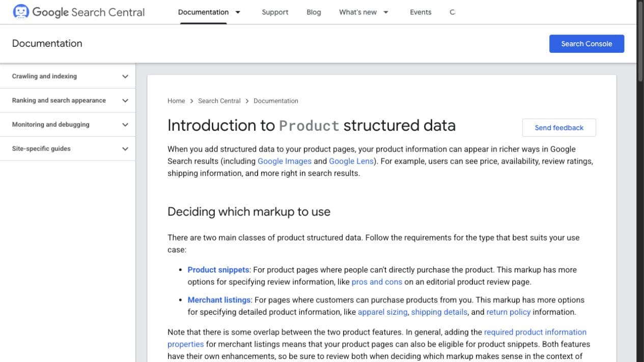Screen dimensions: 644x362
Task: Open the return policy link
Action: (509, 312)
